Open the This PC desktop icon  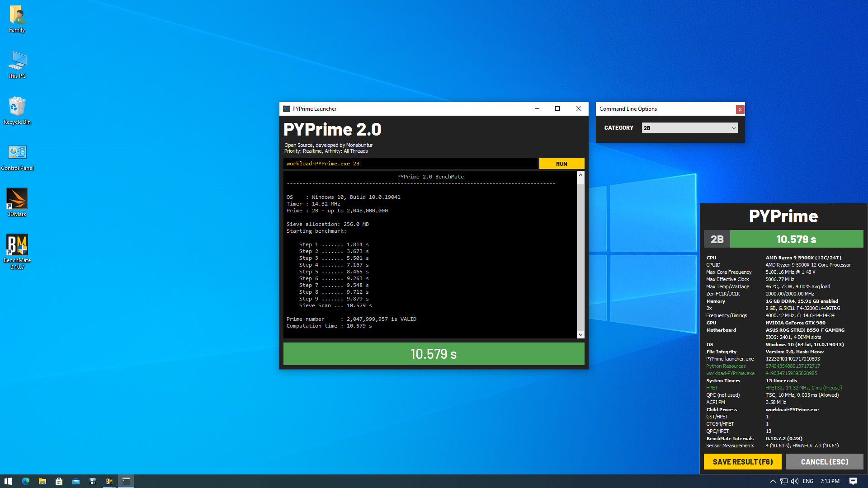coord(17,65)
